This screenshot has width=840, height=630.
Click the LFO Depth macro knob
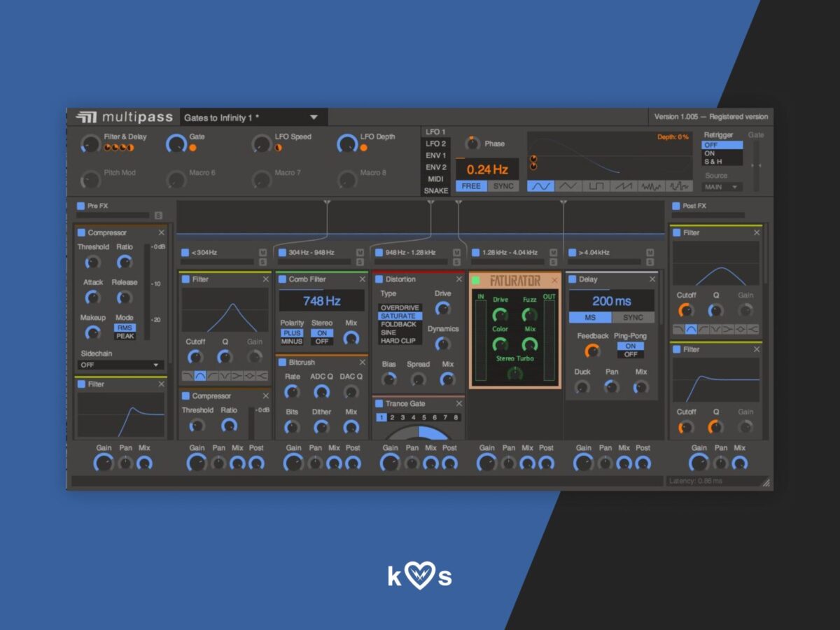347,143
